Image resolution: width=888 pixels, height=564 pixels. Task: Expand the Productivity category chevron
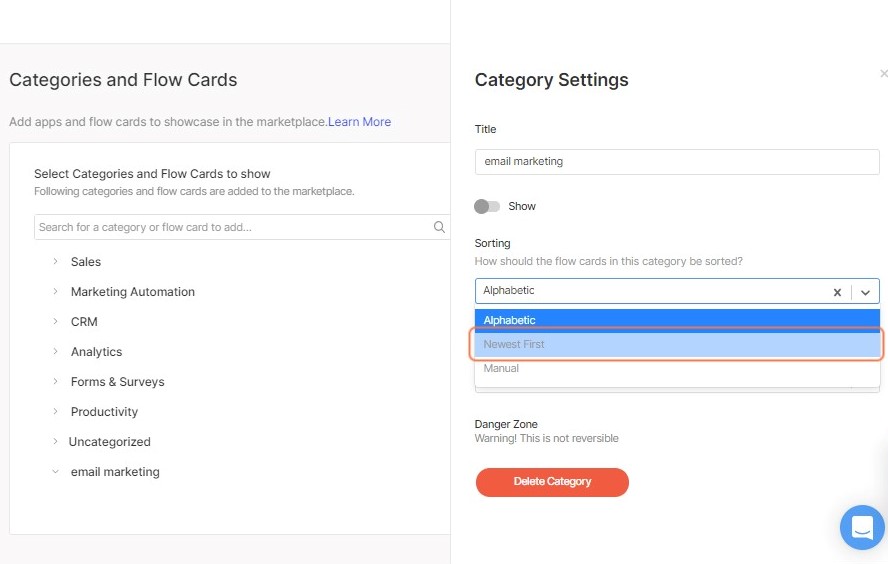pyautogui.click(x=55, y=411)
